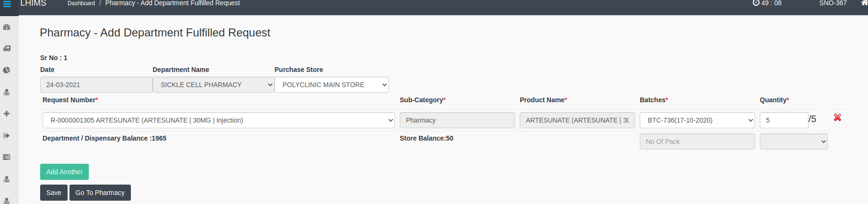This screenshot has height=204, width=868.
Task: Expand the Purchase Store dropdown
Action: coord(332,85)
